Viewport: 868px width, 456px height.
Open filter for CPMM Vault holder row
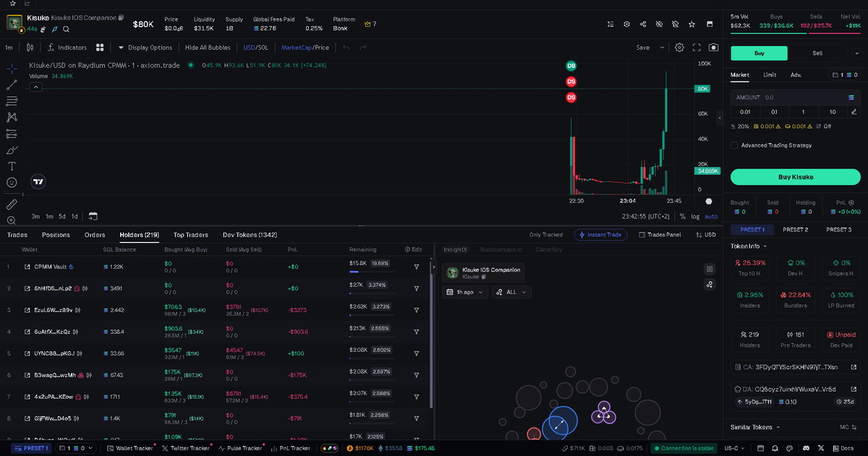[417, 267]
